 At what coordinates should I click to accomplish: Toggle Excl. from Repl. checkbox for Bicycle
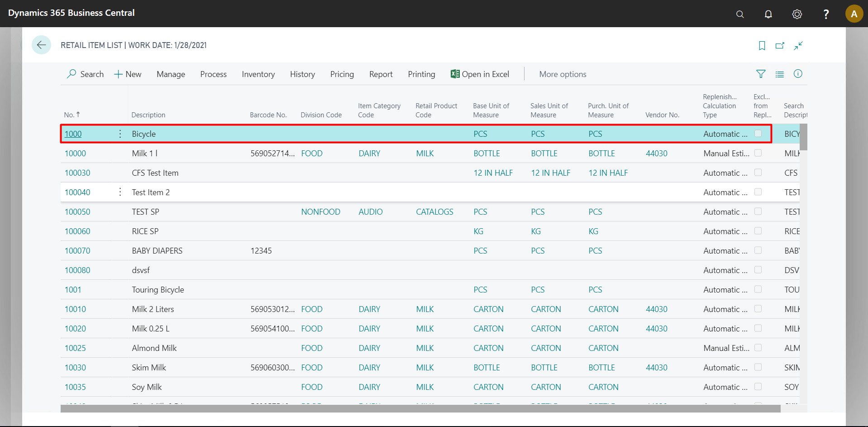[758, 134]
